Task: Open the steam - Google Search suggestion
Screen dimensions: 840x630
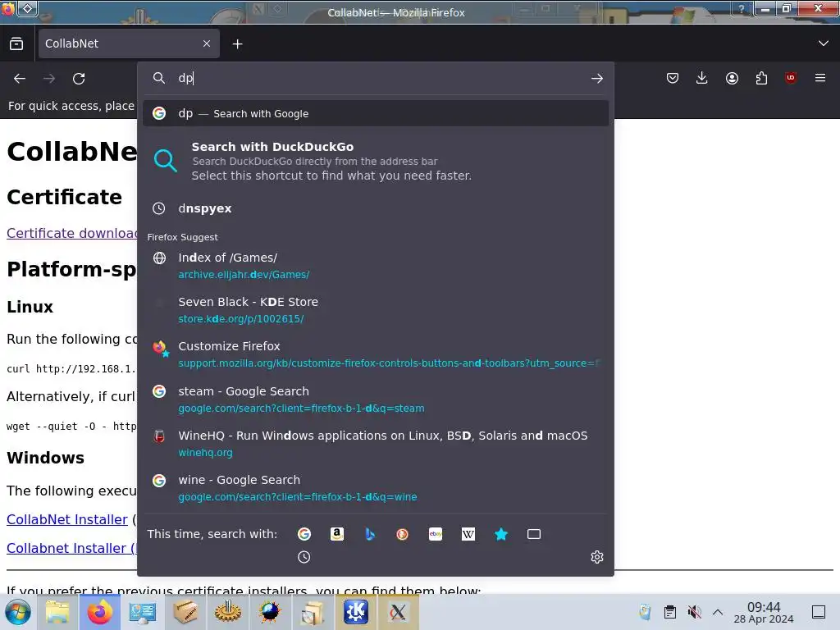Action: pyautogui.click(x=376, y=399)
